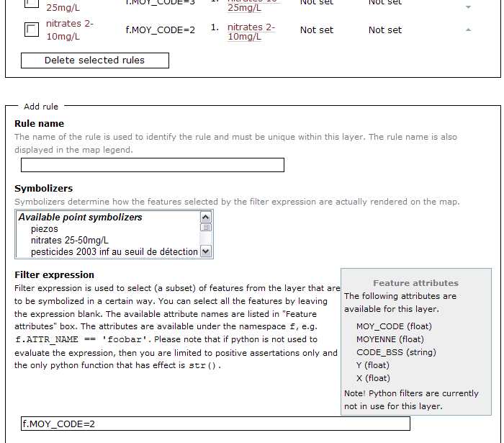504x443 pixels.
Task: Tick the partially visible 25mg/L rule checkbox
Action: (32, 3)
